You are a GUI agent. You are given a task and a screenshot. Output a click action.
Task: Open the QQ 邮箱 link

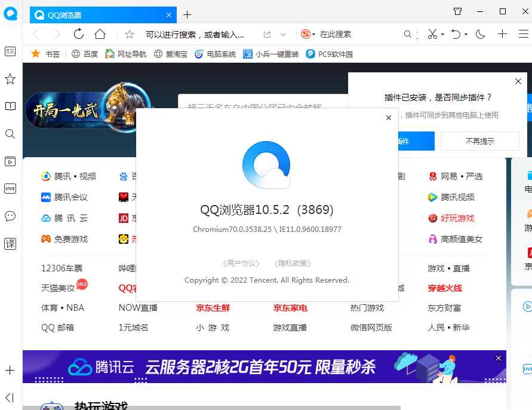[x=58, y=328]
